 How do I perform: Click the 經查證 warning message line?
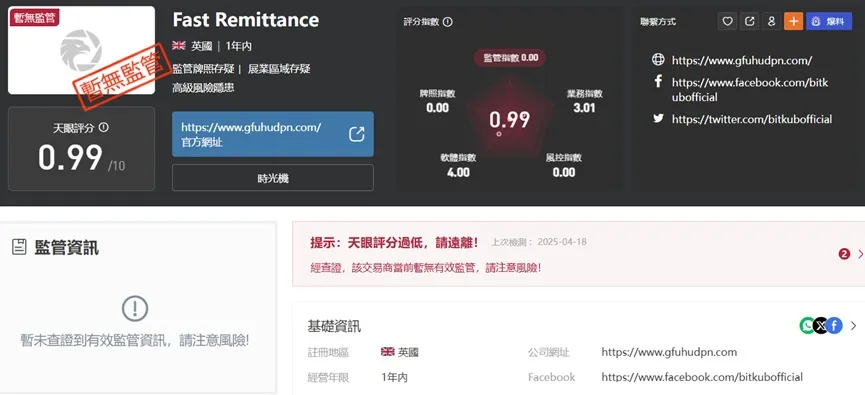(426, 268)
